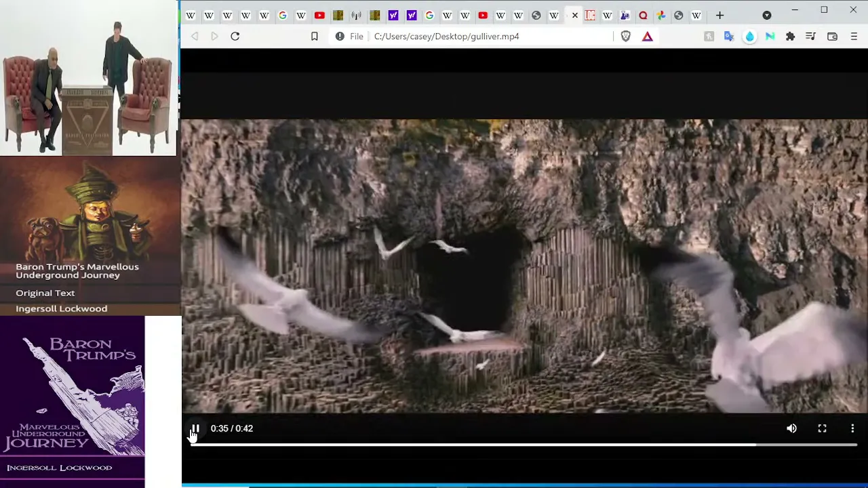Screen dimensions: 868x488
Task: Open the browser main menu
Action: [x=854, y=36]
